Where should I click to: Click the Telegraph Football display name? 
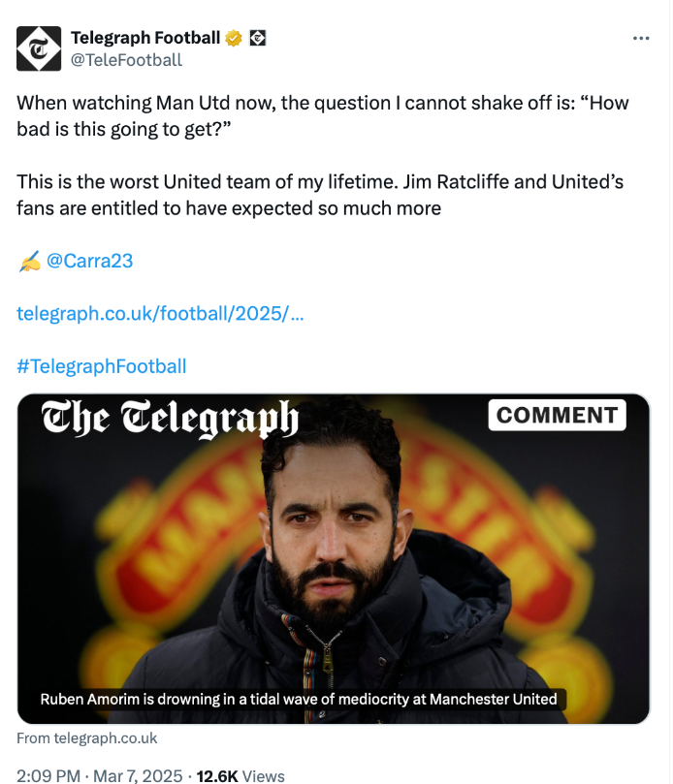coord(145,39)
